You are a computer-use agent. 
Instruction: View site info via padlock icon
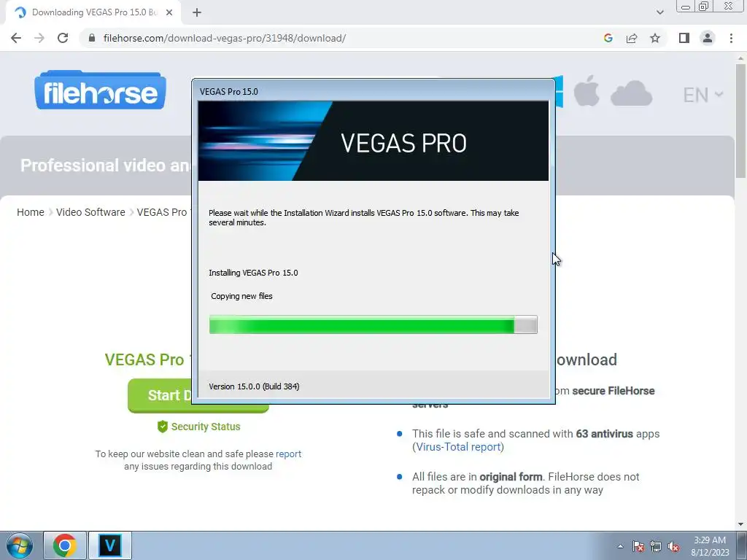coord(92,38)
